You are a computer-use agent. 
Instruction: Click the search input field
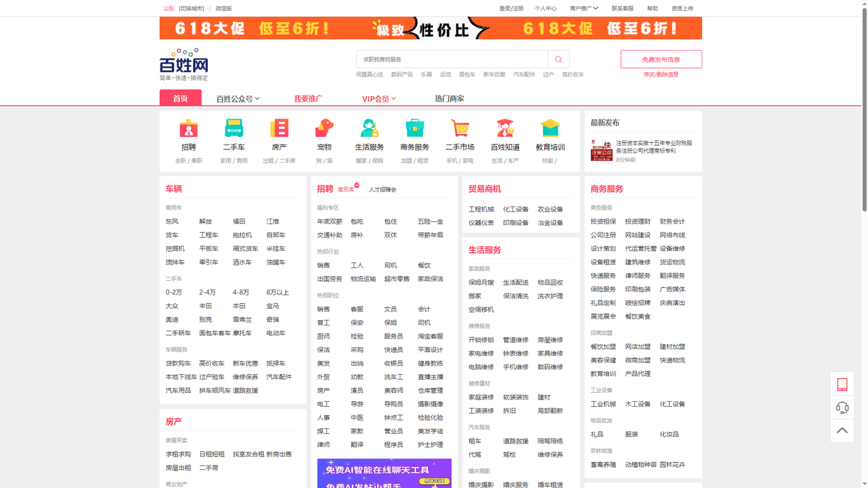coord(452,59)
